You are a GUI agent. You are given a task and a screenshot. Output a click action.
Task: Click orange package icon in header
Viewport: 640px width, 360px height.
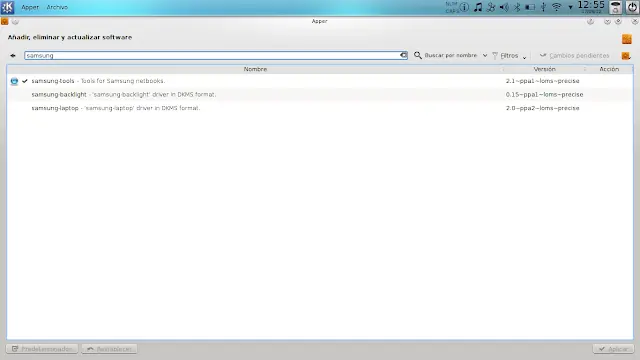coord(627,39)
